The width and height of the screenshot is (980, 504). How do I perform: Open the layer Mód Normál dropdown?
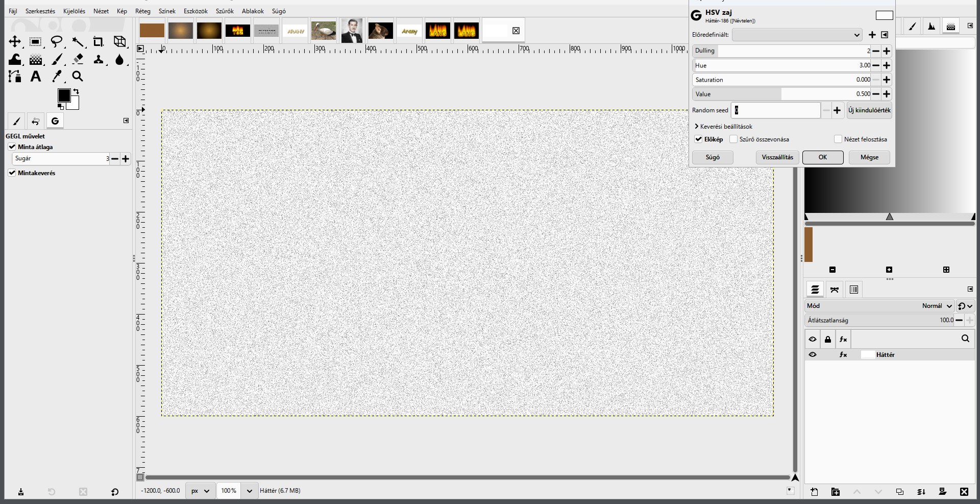click(x=879, y=306)
